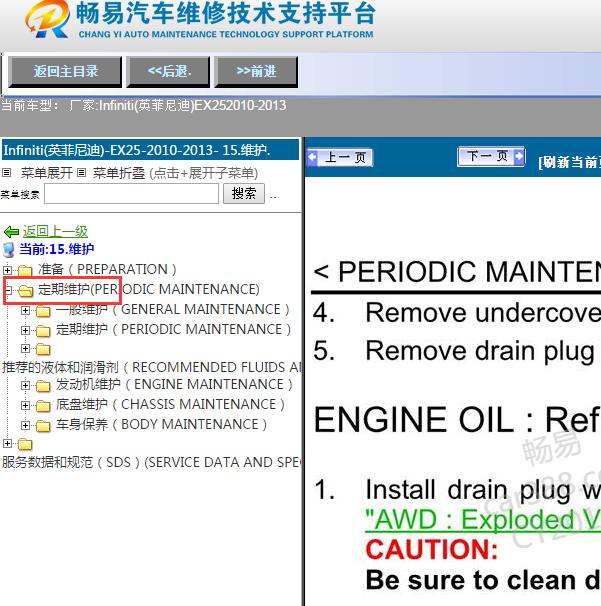Select 服务数据和规范 ( SDS ) item
The image size is (601, 606).
click(152, 462)
